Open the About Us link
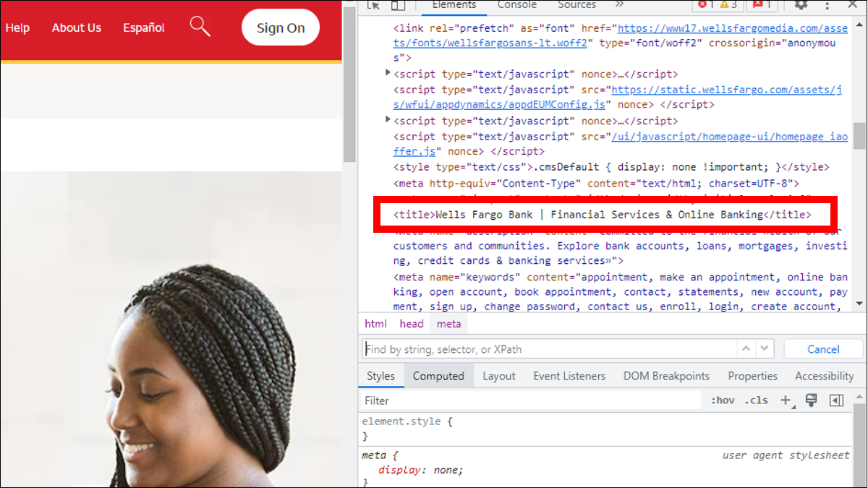Viewport: 868px width, 488px height. pos(77,27)
